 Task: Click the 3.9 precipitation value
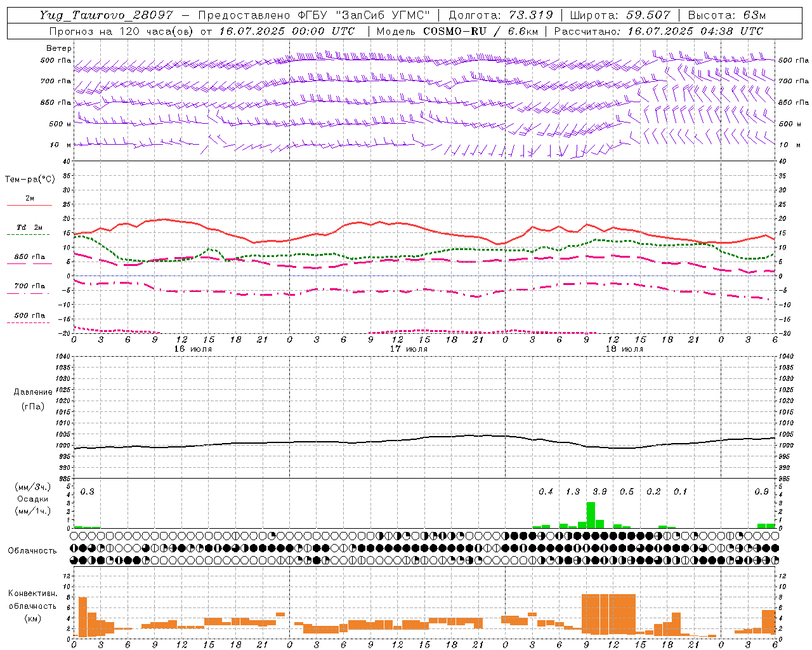(x=599, y=492)
